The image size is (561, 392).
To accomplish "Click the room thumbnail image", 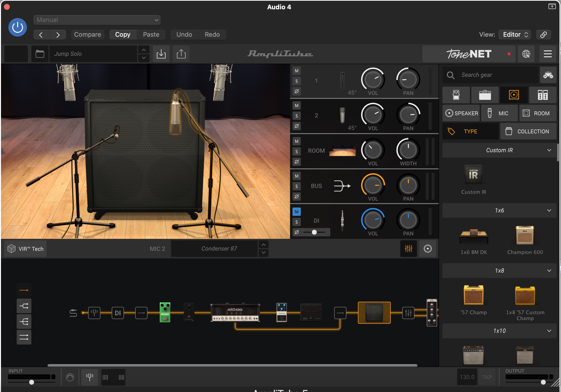I will point(342,151).
